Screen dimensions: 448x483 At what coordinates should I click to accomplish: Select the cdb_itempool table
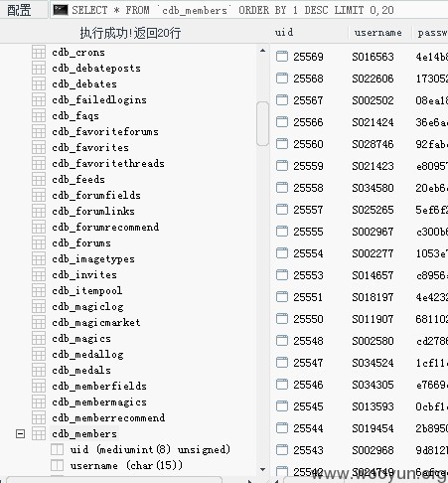pos(87,291)
